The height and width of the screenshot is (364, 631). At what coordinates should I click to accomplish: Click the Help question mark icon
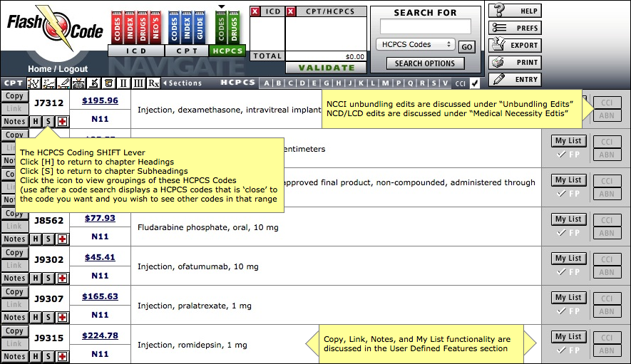pos(500,10)
